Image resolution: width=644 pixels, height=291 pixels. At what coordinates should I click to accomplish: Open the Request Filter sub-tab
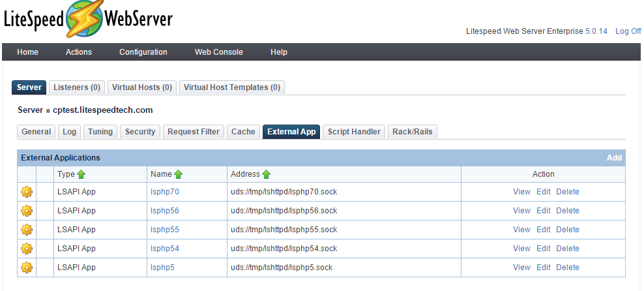point(194,132)
